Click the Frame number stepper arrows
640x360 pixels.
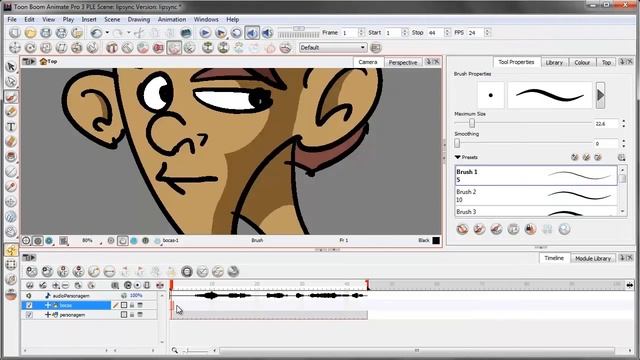pyautogui.click(x=361, y=33)
